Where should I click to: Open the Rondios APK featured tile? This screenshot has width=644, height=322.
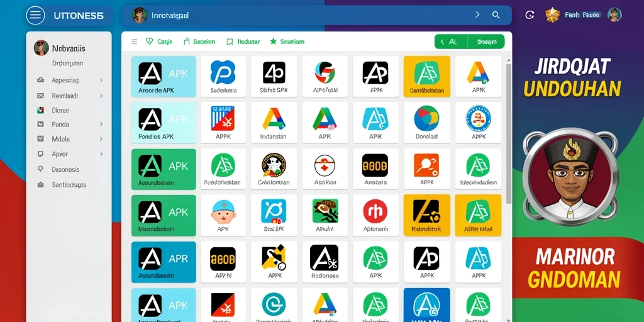click(164, 123)
